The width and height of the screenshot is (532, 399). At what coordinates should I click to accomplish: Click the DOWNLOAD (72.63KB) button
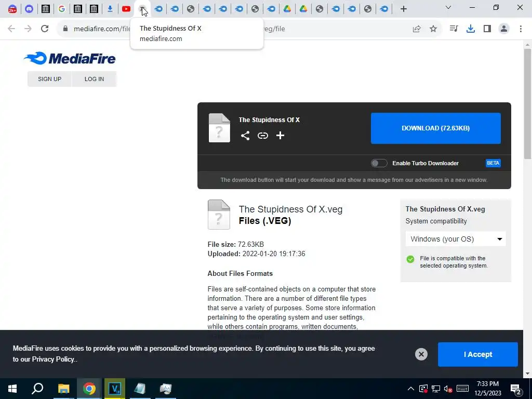[x=436, y=128]
